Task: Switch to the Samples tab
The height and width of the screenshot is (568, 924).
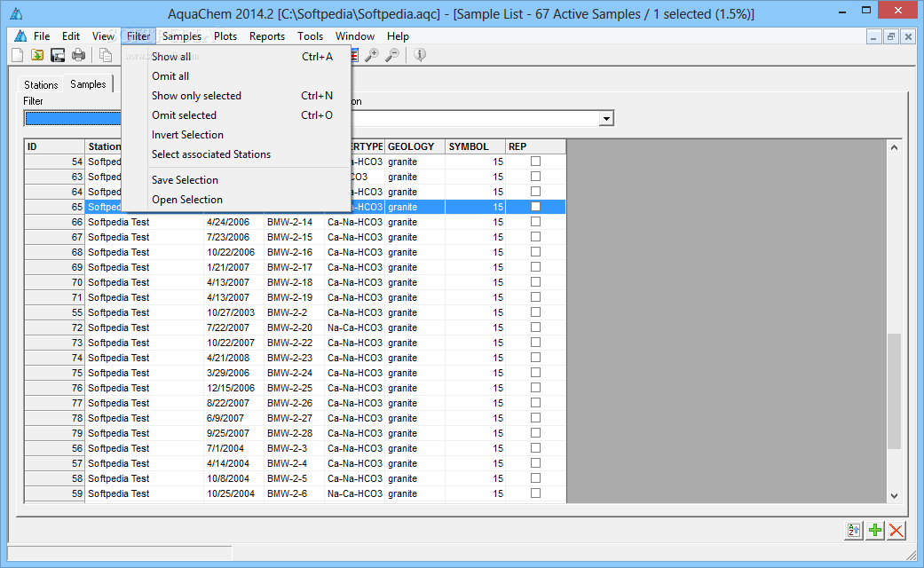Action: tap(88, 83)
